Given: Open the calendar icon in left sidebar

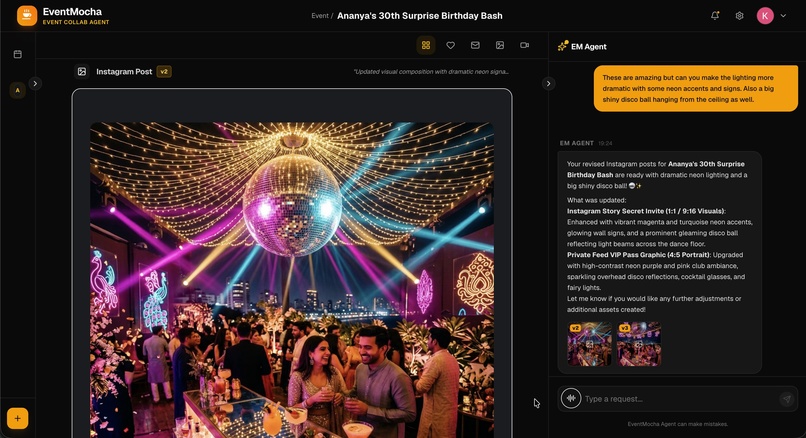Looking at the screenshot, I should click(x=17, y=54).
